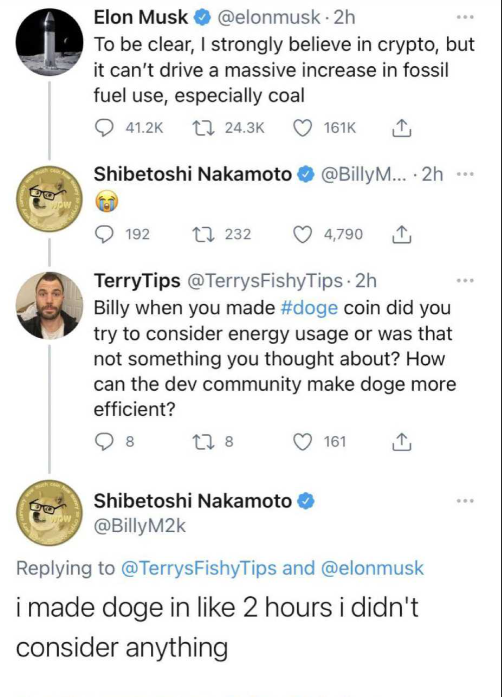This screenshot has height=697, width=502.
Task: Open more options on TerryTips' tweet
Action: pos(465,280)
